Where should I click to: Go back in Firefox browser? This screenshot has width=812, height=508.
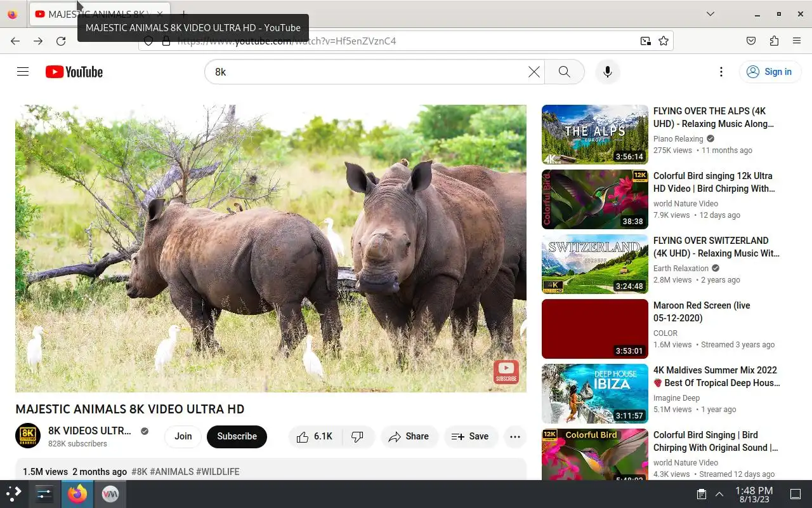(x=15, y=41)
